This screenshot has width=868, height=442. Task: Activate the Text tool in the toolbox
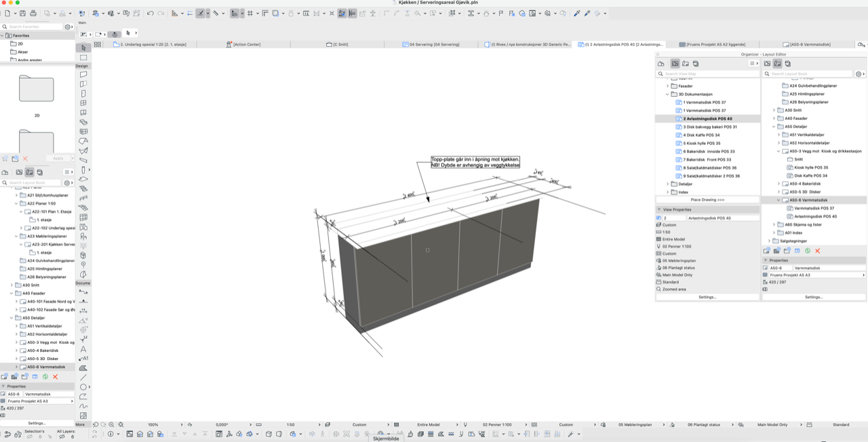click(83, 349)
